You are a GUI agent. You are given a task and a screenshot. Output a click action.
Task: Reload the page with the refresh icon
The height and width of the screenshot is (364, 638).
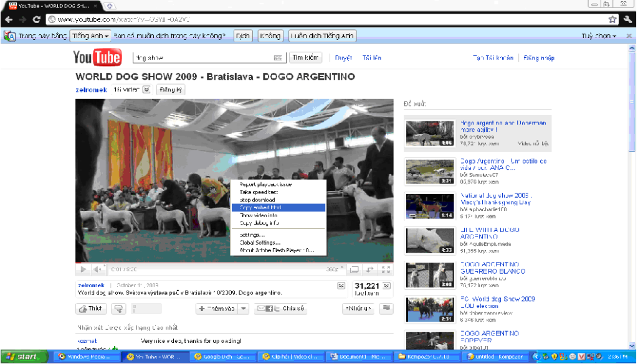click(37, 19)
